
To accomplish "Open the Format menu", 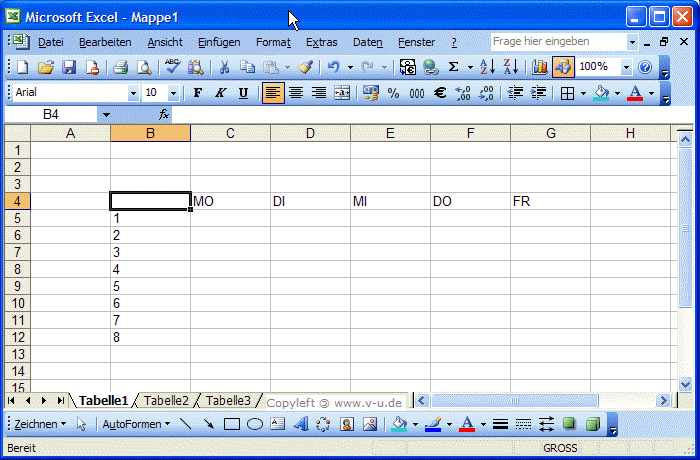I will 273,42.
